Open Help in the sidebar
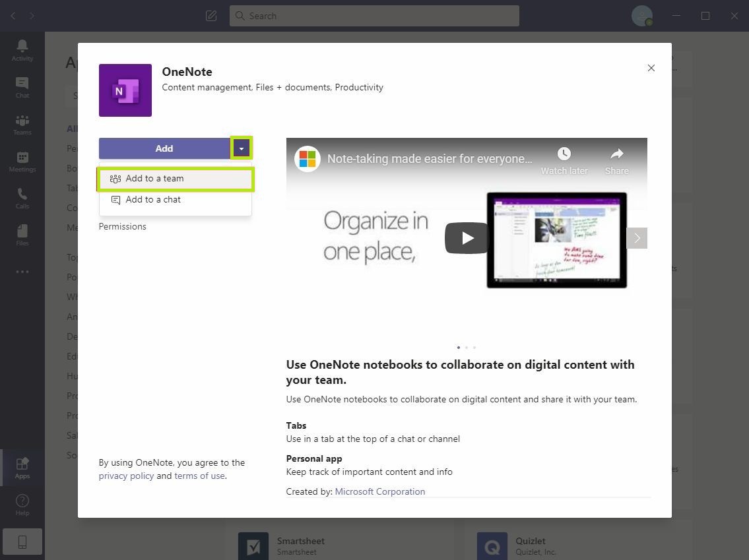The image size is (749, 560). (x=22, y=505)
